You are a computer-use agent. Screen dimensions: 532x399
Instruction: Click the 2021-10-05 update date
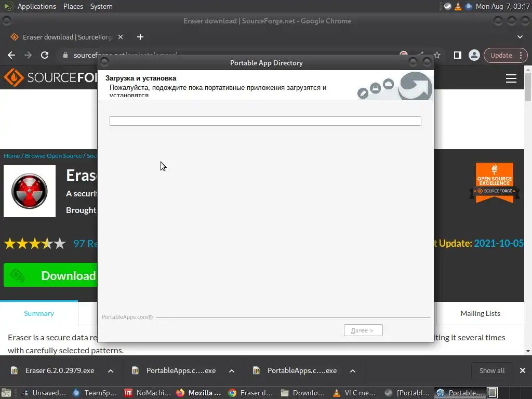tap(498, 243)
